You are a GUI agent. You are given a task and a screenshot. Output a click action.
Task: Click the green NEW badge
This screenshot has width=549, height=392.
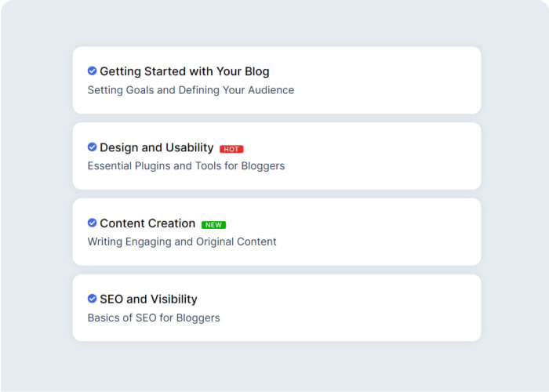point(213,225)
